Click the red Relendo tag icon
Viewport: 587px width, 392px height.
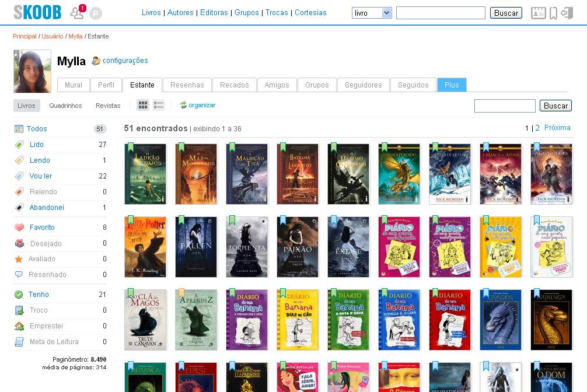coord(19,192)
